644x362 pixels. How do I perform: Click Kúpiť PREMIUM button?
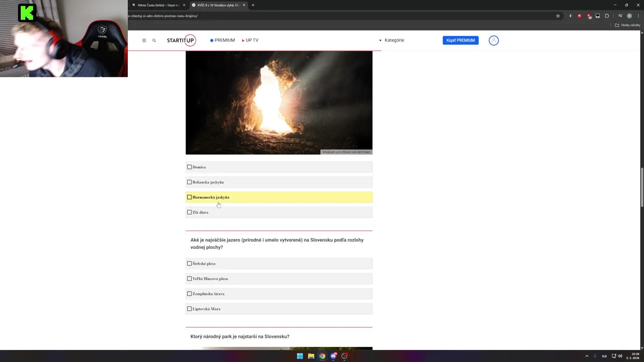(460, 40)
